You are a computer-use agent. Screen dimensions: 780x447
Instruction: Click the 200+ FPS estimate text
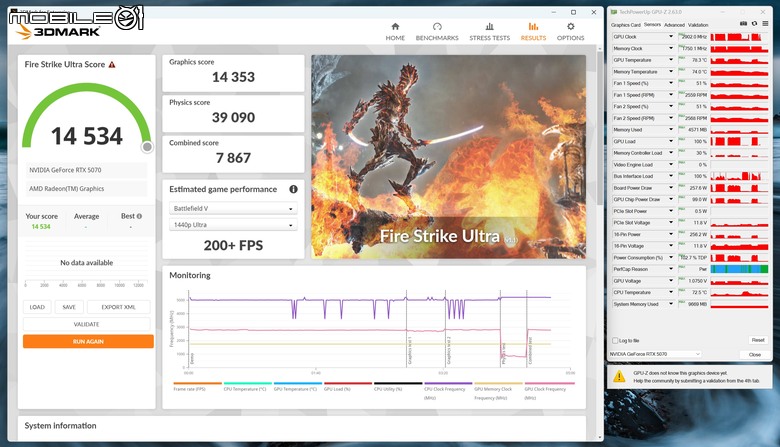pos(233,245)
